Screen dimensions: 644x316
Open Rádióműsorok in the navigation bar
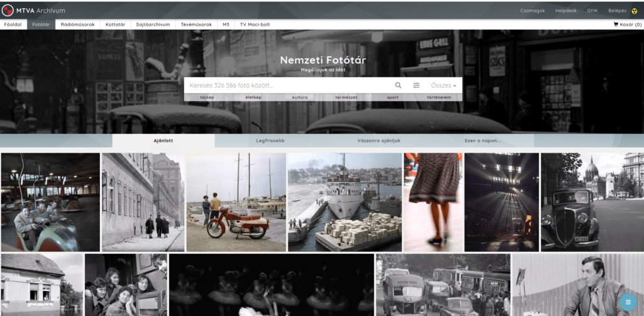[x=77, y=25]
